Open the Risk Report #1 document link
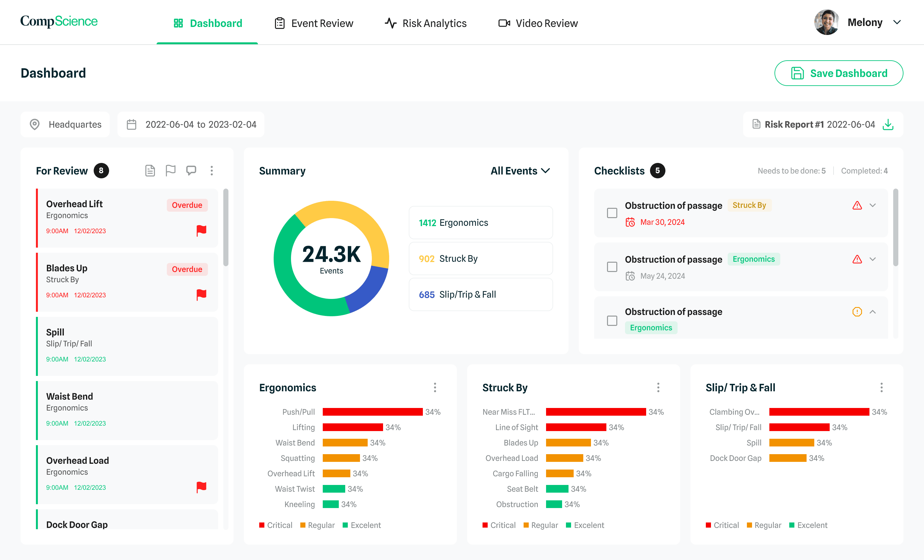Screen dimensions: 924x560 click(814, 124)
